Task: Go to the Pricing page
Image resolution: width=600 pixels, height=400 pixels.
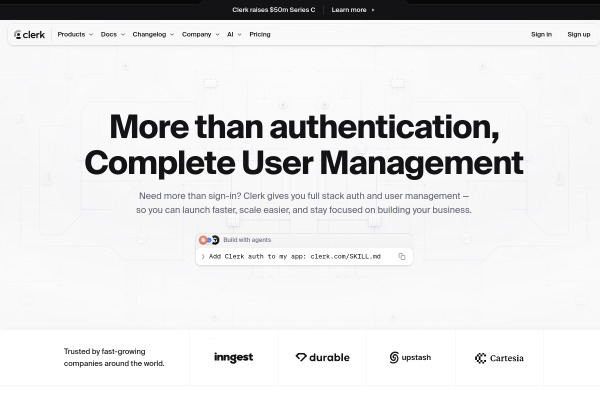Action: pyautogui.click(x=260, y=34)
